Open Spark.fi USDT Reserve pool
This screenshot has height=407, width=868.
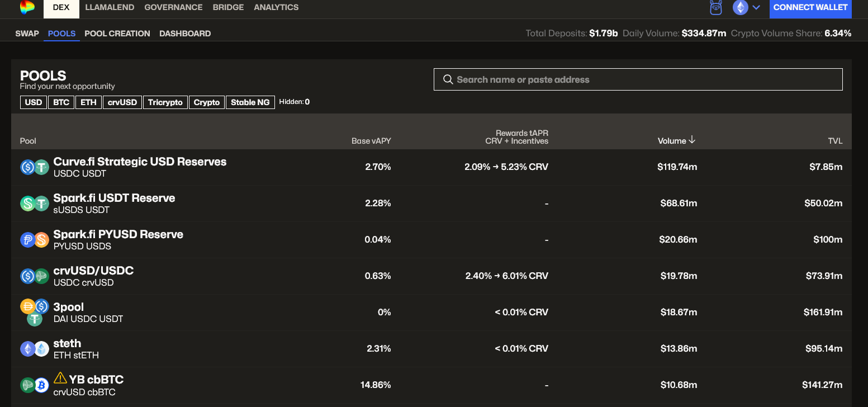(x=431, y=203)
